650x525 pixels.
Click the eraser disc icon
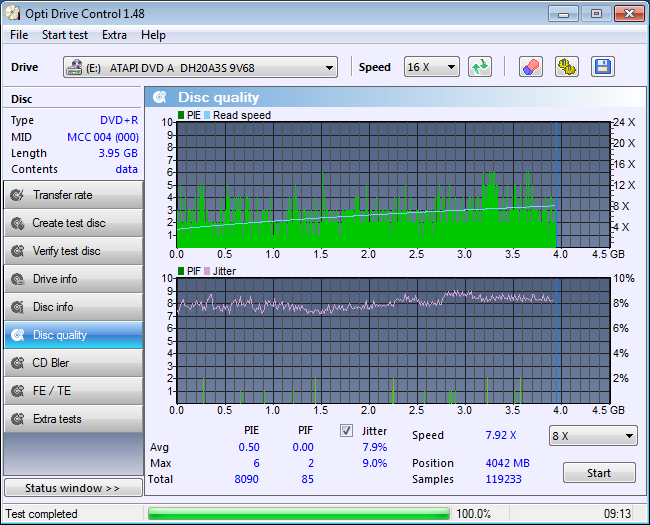coord(531,67)
